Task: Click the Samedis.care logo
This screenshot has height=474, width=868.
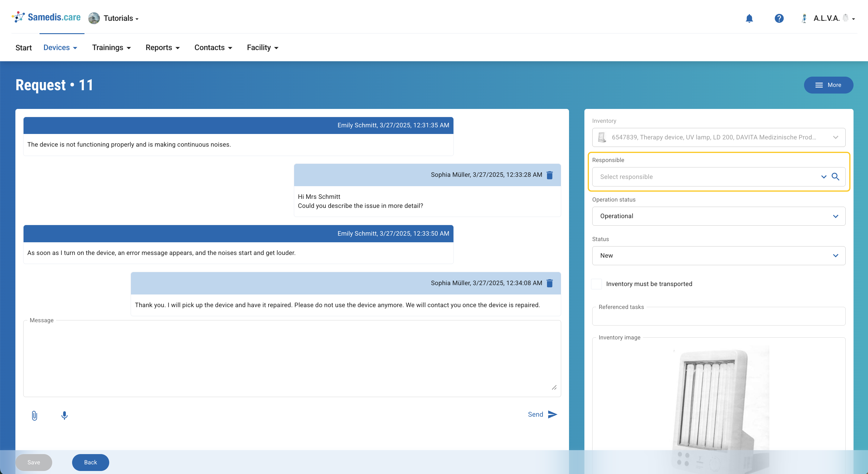Action: click(x=46, y=17)
